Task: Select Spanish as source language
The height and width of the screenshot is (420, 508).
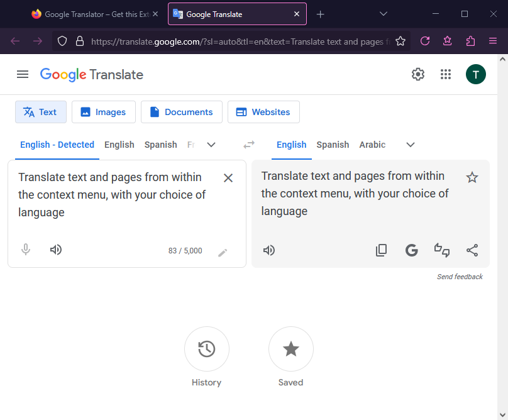Action: click(x=160, y=145)
